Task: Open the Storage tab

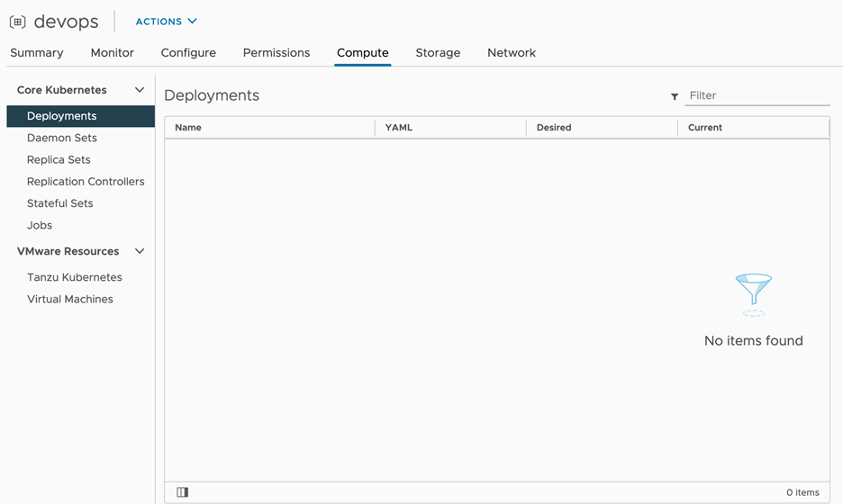Action: coord(438,53)
